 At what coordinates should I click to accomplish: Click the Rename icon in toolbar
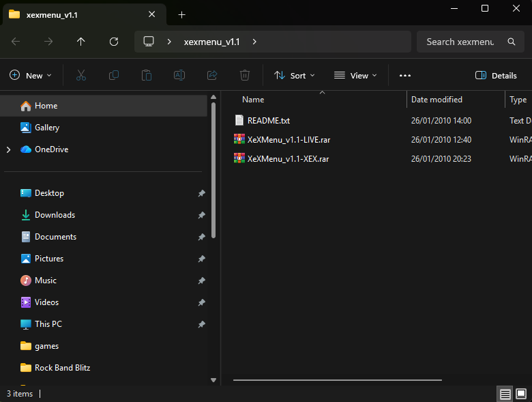[x=179, y=75]
